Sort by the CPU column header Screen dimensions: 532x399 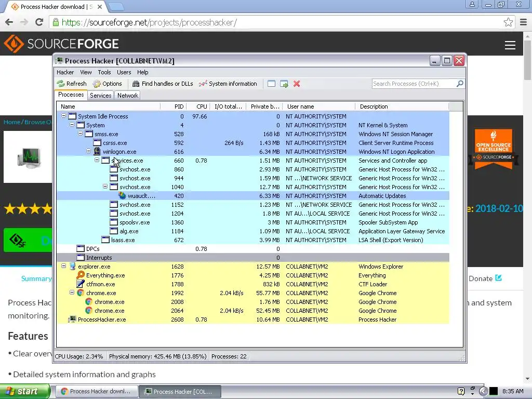tap(198, 107)
